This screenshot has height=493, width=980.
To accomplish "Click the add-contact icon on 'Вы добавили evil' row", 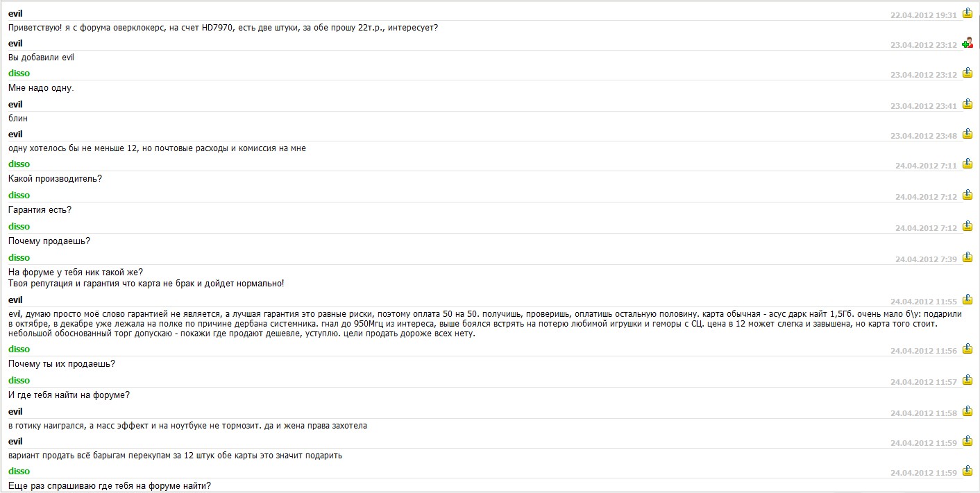I will (x=968, y=43).
